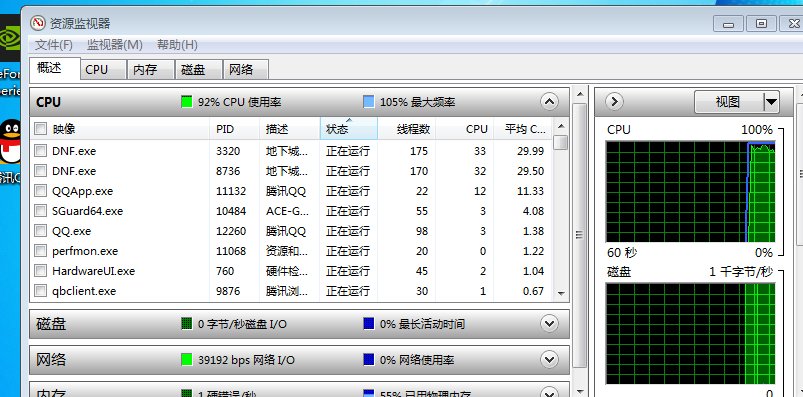This screenshot has width=803, height=397.
Task: Switch to the 内存 tab
Action: tap(151, 70)
